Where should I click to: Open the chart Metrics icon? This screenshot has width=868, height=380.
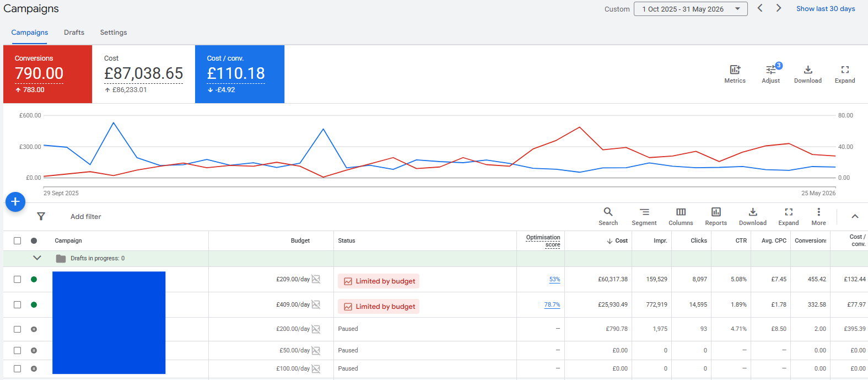(735, 70)
